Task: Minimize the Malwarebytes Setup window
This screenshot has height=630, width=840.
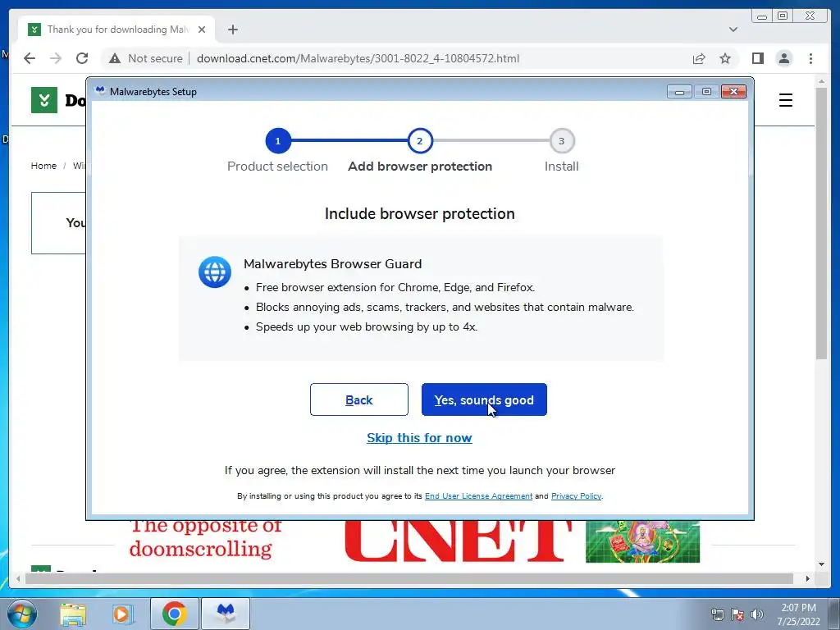Action: 679,92
